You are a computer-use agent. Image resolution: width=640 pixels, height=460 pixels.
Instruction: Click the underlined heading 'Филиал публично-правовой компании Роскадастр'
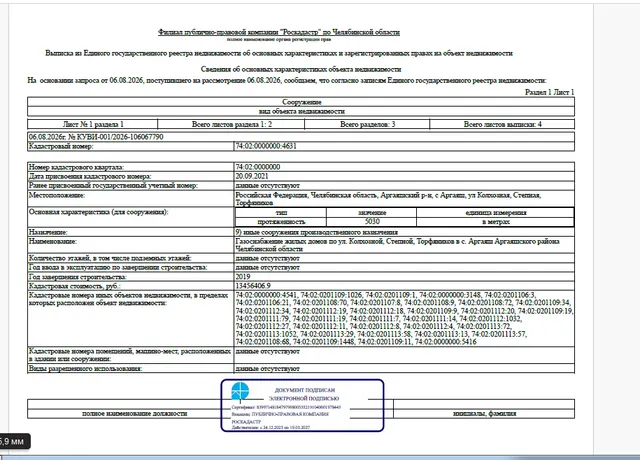[x=279, y=32]
